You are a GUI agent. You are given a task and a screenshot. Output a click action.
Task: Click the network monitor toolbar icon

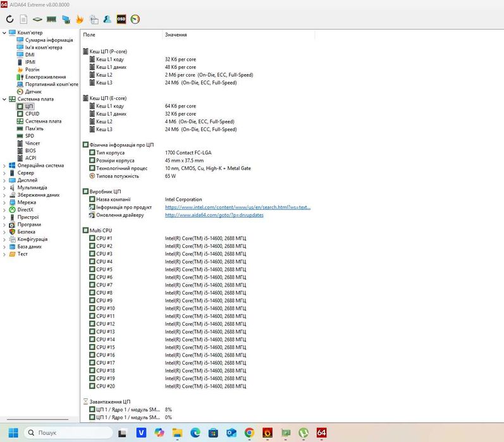click(x=66, y=20)
